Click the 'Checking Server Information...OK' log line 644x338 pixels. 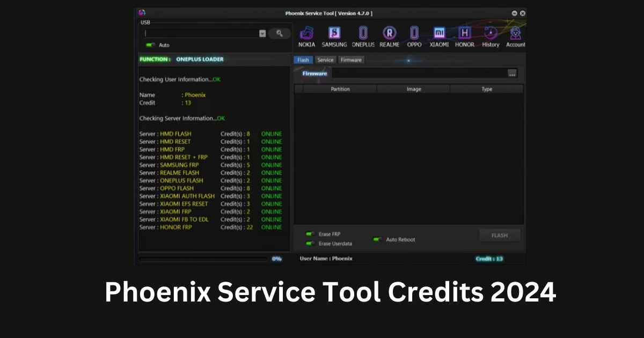(182, 118)
